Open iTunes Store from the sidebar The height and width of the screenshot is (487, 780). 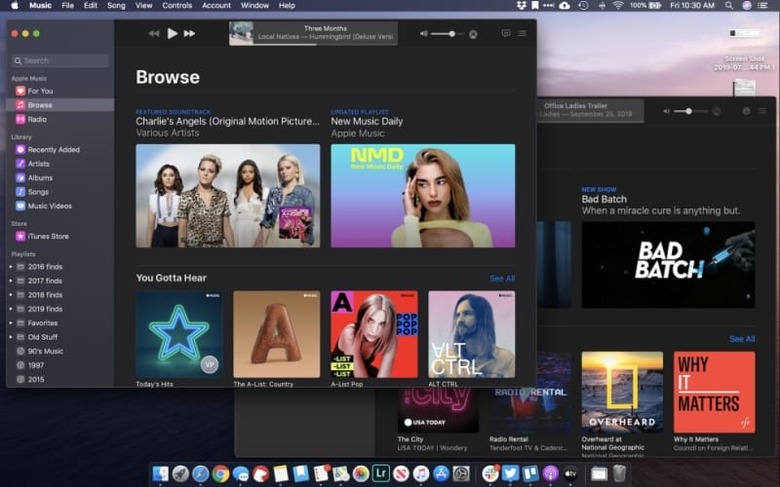coord(48,236)
